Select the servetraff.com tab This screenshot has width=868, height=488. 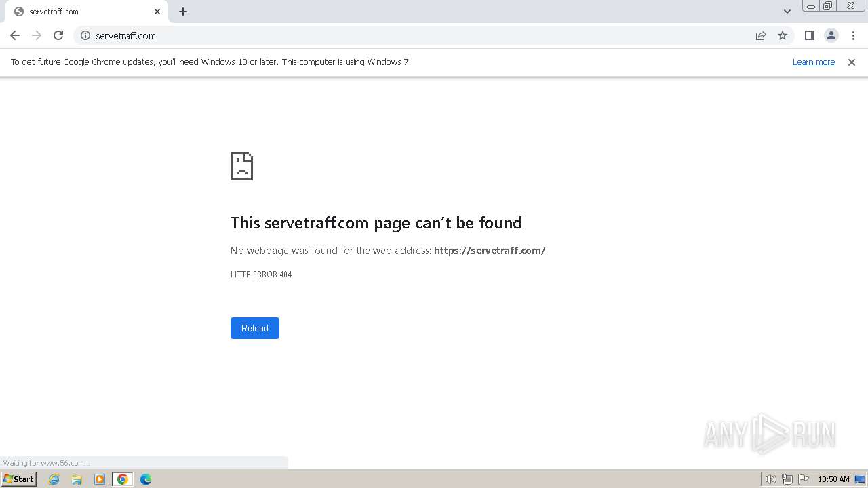(x=88, y=12)
